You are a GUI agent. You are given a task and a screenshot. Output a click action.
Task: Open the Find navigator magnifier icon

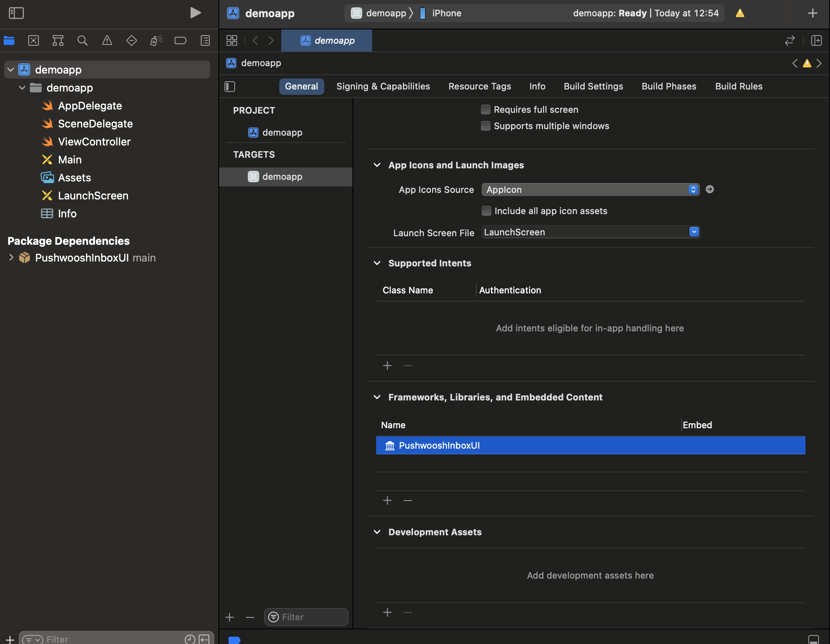[x=83, y=40]
